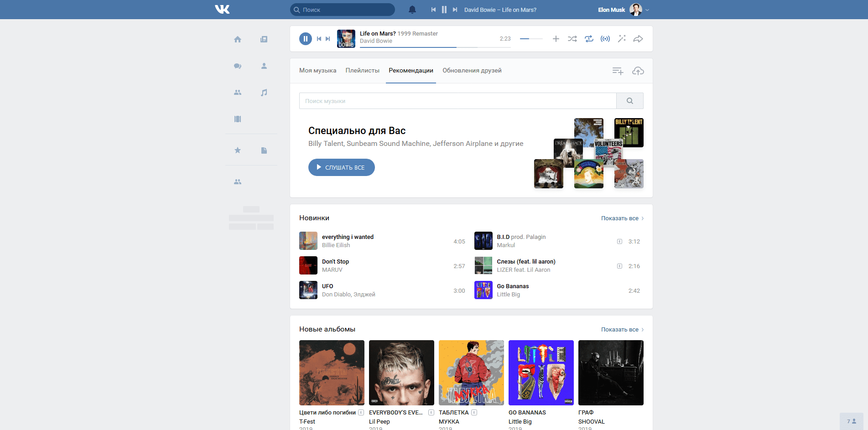Toggle repeat track mode
This screenshot has height=430, width=868.
[589, 39]
